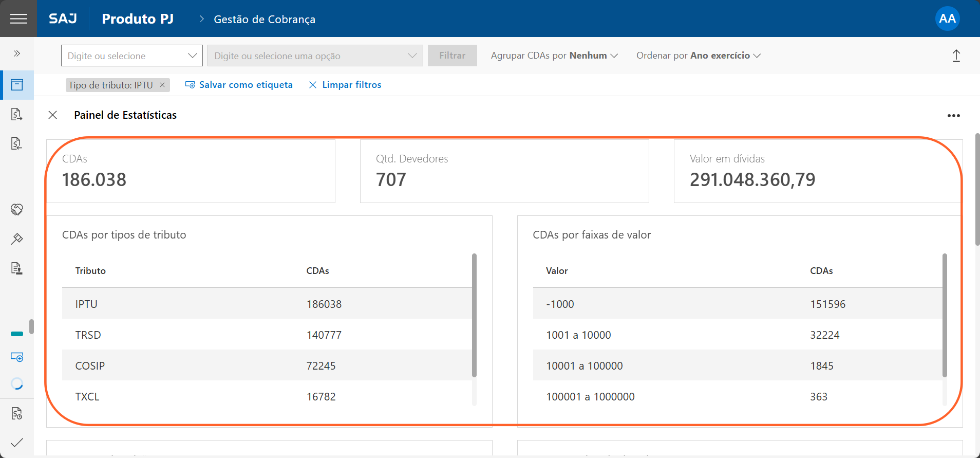Click the tributo table scrollbar
Screen dimensions: 980x458
click(474, 315)
